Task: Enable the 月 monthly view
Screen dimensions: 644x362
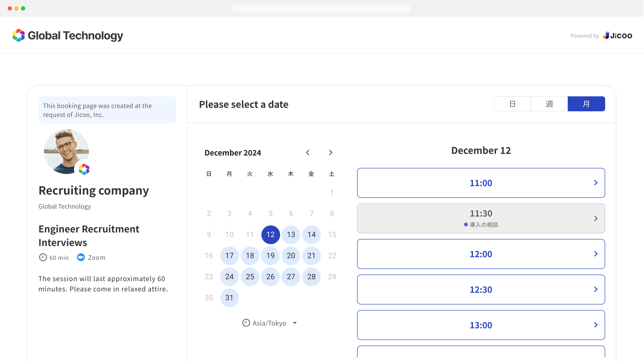Action: coord(586,104)
